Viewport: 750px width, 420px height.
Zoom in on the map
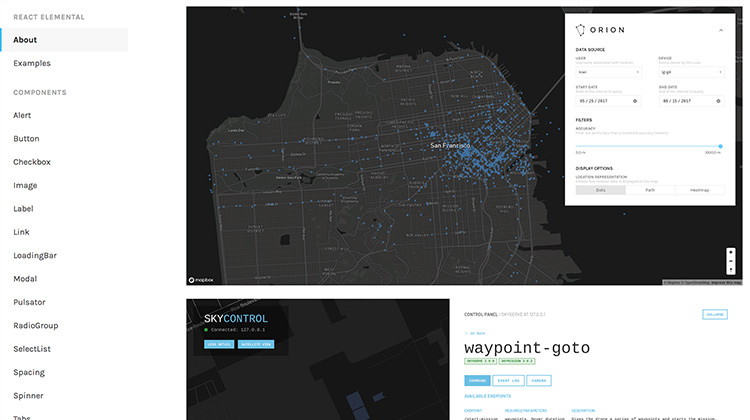coord(731,253)
